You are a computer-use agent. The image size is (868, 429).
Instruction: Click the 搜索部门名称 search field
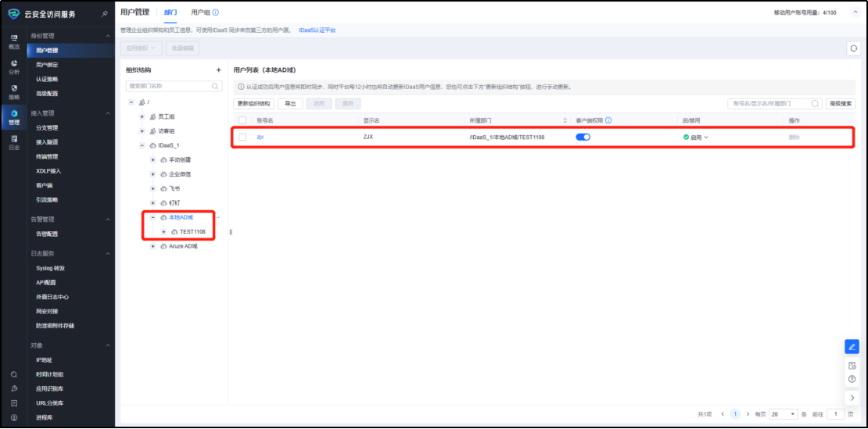pos(169,86)
